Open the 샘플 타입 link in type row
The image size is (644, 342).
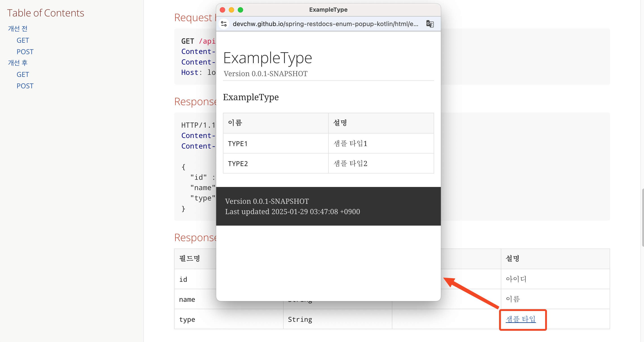pos(520,319)
